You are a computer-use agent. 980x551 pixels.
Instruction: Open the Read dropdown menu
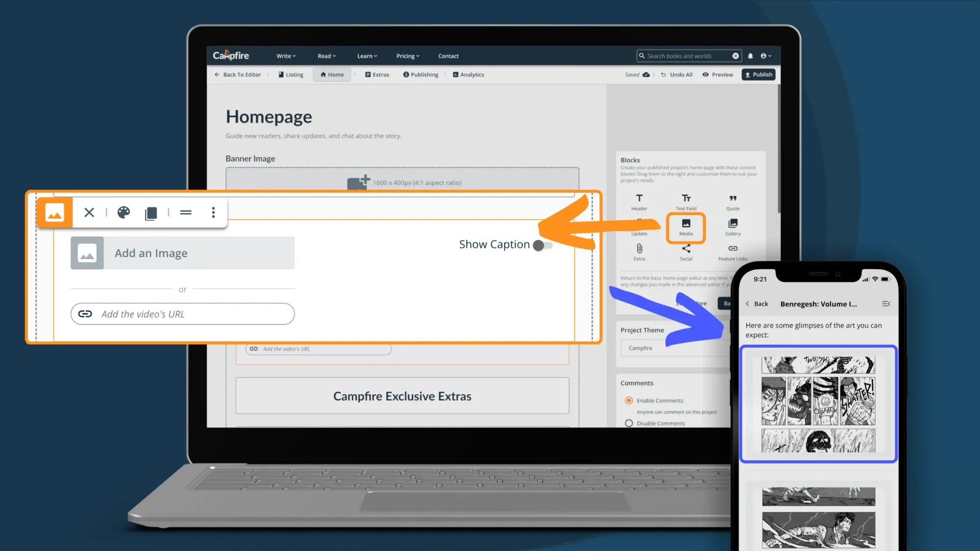click(x=326, y=56)
